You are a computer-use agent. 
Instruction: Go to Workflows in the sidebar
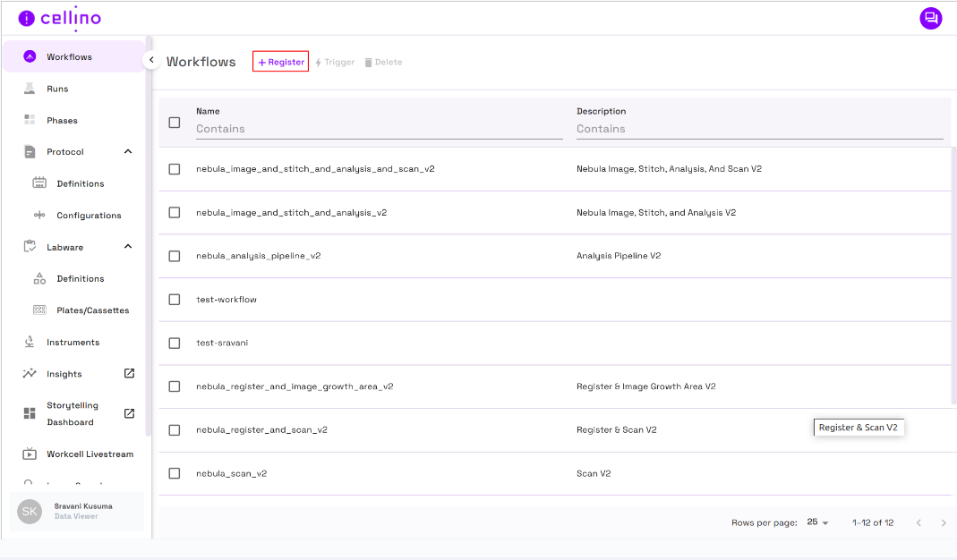69,57
